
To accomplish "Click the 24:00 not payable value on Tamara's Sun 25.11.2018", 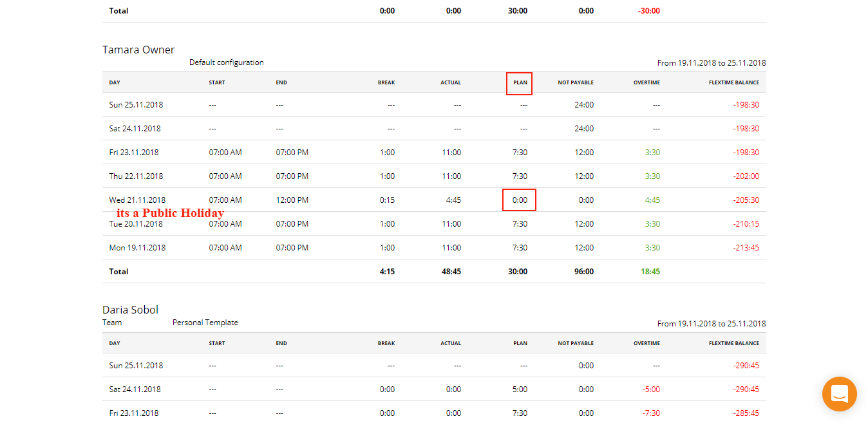I will point(584,104).
